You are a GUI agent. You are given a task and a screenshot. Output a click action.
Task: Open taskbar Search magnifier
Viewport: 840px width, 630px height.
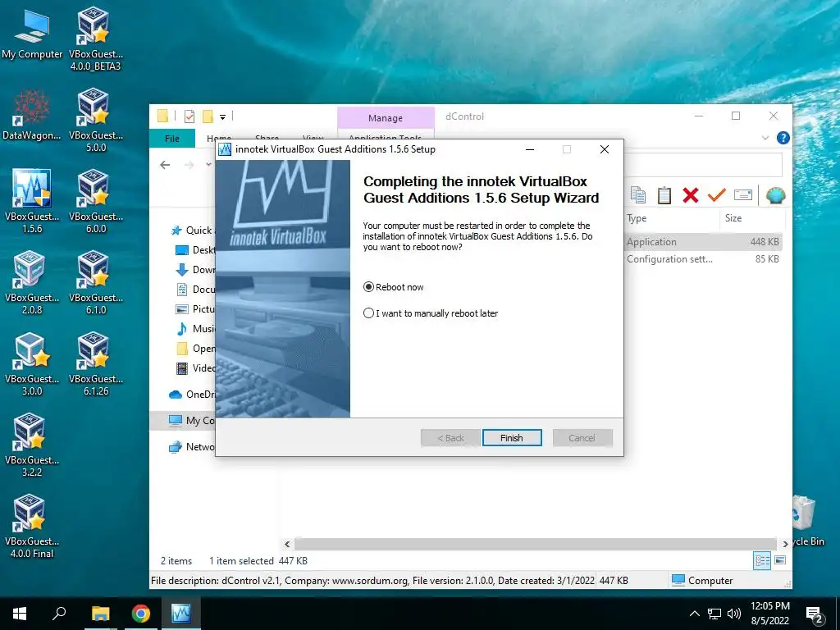(x=59, y=614)
